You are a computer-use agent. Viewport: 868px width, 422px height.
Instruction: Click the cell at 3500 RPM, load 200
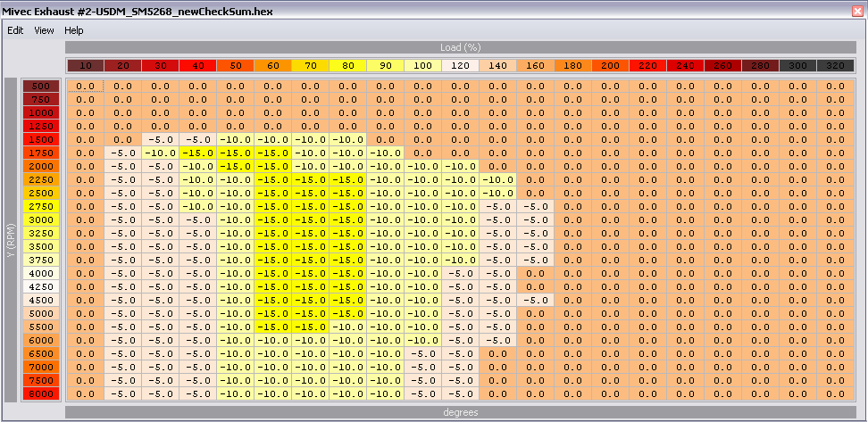coord(610,246)
